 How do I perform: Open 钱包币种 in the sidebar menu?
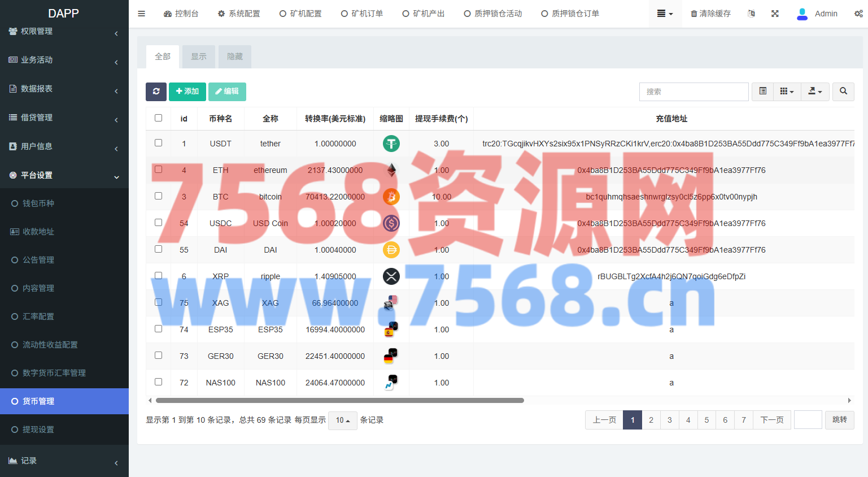pyautogui.click(x=38, y=203)
